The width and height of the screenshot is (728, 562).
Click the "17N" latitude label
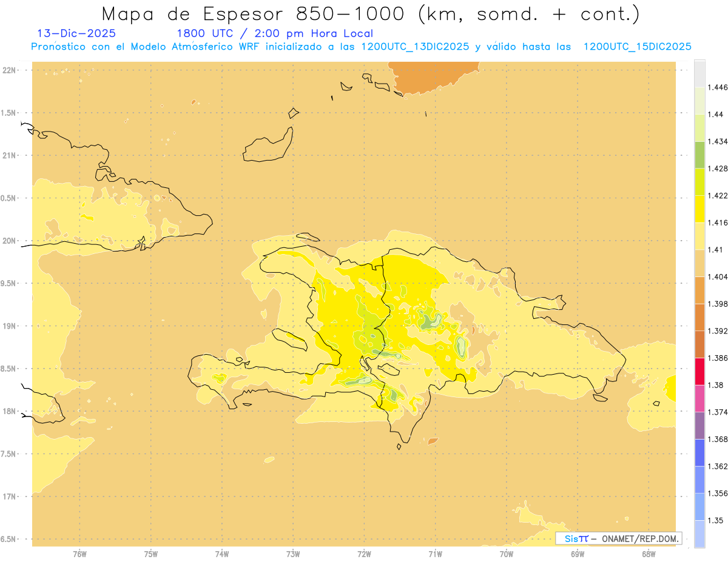[x=9, y=497]
